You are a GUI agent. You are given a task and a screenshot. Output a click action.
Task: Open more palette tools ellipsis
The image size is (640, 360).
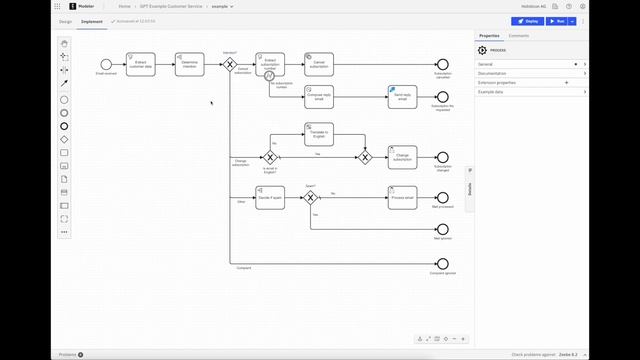pos(64,232)
